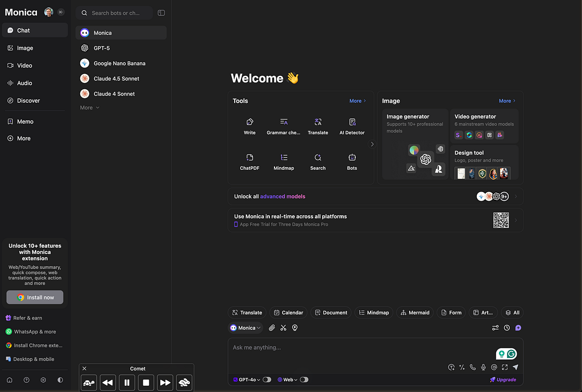Viewport: 582px width, 392px height.
Task: Click the QR code thumbnail
Action: [501, 220]
